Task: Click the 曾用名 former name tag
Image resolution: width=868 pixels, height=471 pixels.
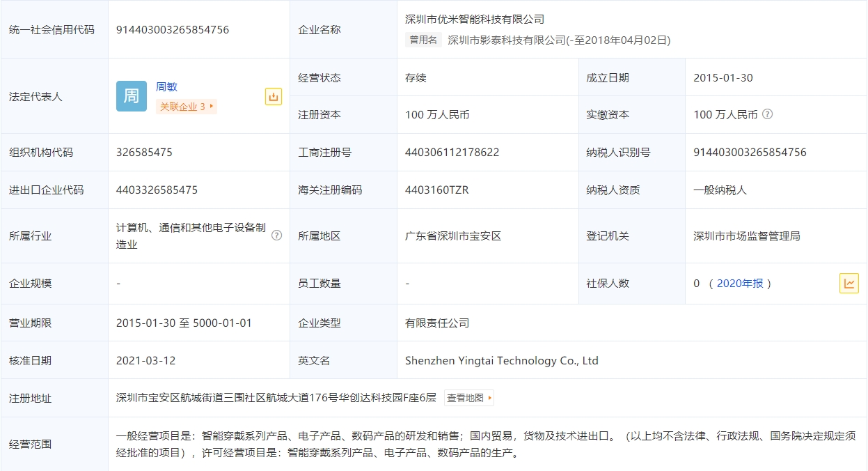Action: point(423,40)
